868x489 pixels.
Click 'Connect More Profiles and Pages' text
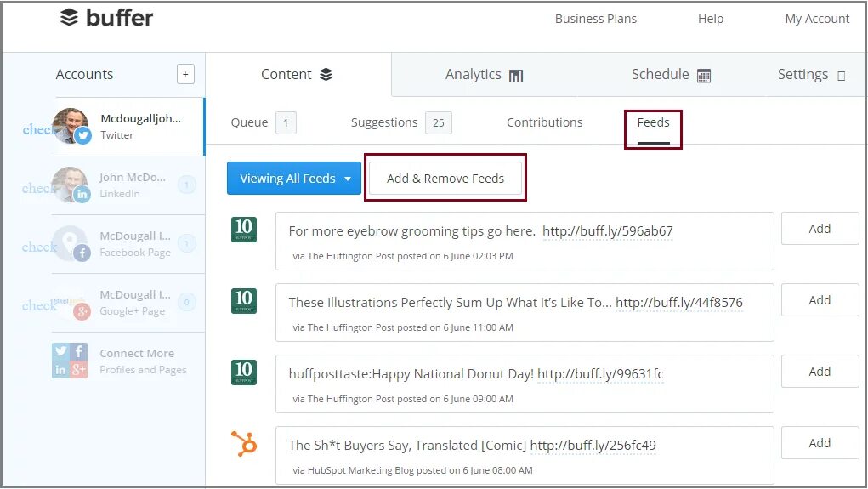143,361
